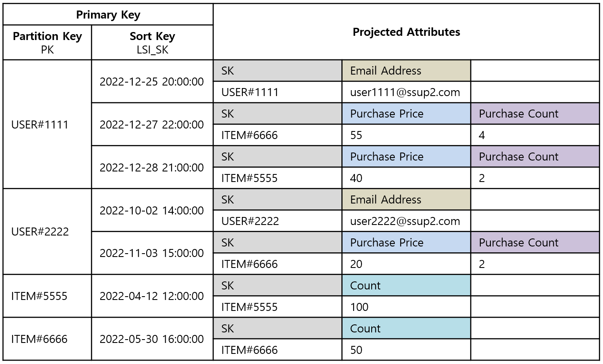Click sort key 2022-11-03 15:00:00
603x364 pixels.
tap(152, 253)
